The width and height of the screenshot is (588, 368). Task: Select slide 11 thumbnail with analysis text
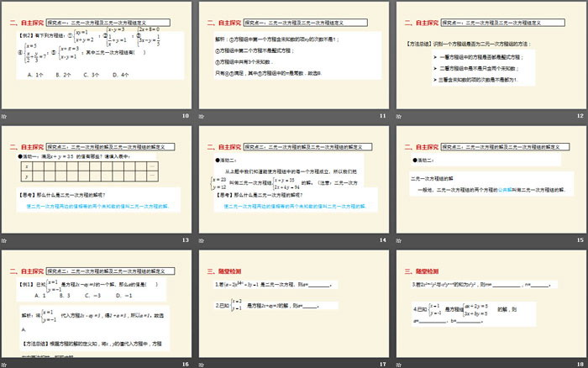294,55
